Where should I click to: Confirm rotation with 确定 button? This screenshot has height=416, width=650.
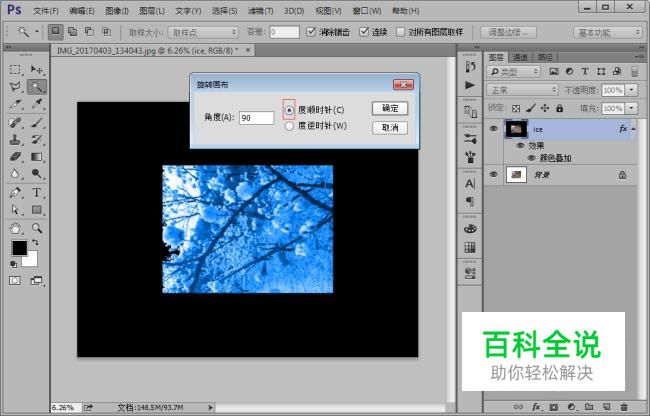click(x=390, y=109)
